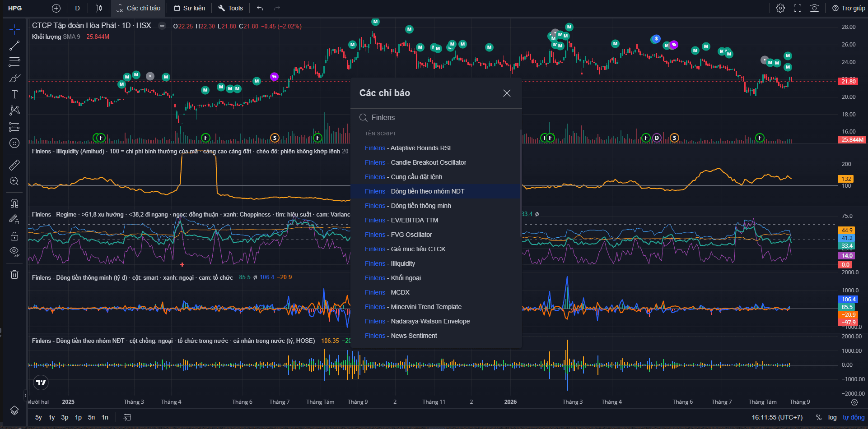The image size is (868, 429).
Task: Open the time axis settings gear
Action: (x=854, y=402)
